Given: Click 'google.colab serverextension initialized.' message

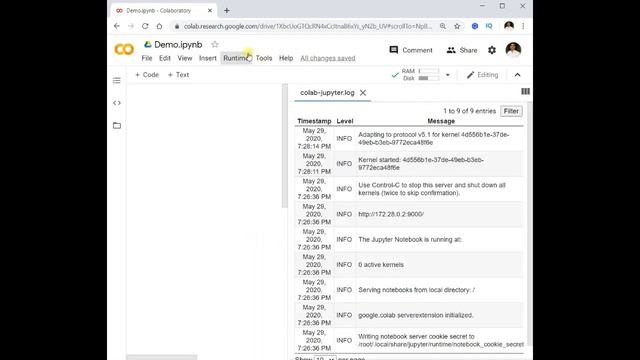Looking at the screenshot, I should [x=416, y=315].
